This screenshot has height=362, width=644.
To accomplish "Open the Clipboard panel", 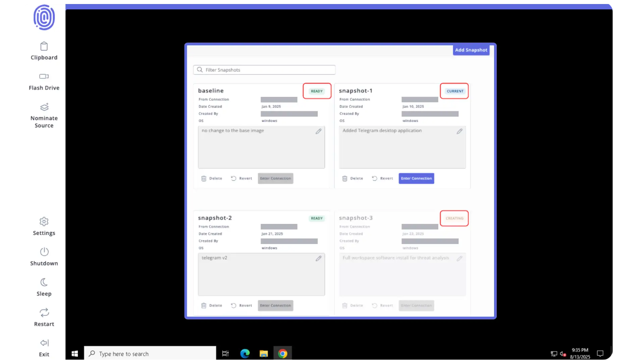I will point(44,51).
